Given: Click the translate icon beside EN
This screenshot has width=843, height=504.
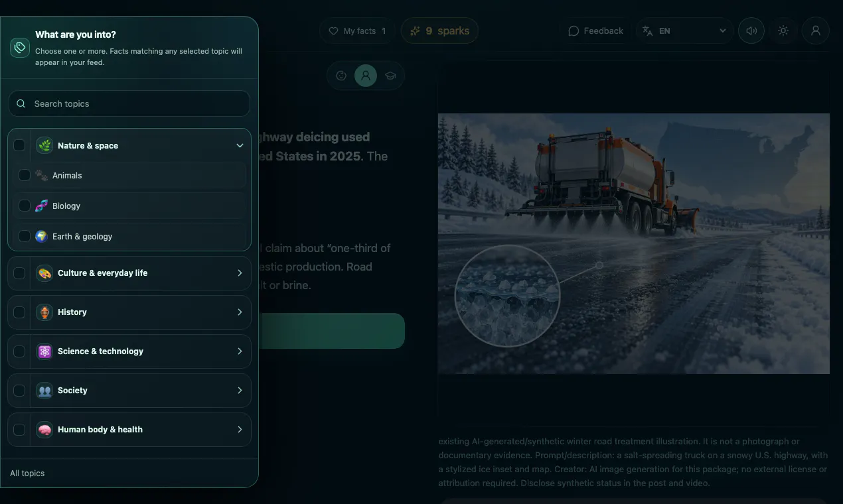Looking at the screenshot, I should [x=648, y=31].
